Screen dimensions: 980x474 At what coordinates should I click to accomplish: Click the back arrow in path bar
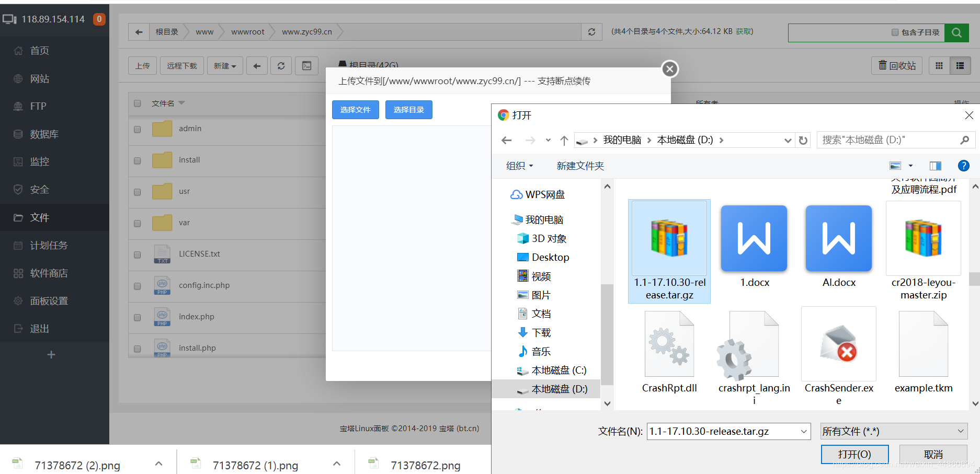(x=139, y=32)
